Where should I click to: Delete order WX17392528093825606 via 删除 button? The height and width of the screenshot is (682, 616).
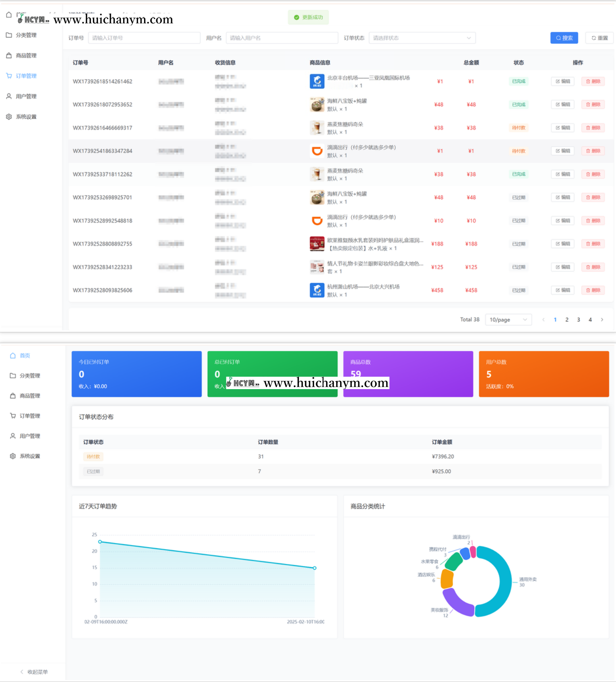[593, 290]
